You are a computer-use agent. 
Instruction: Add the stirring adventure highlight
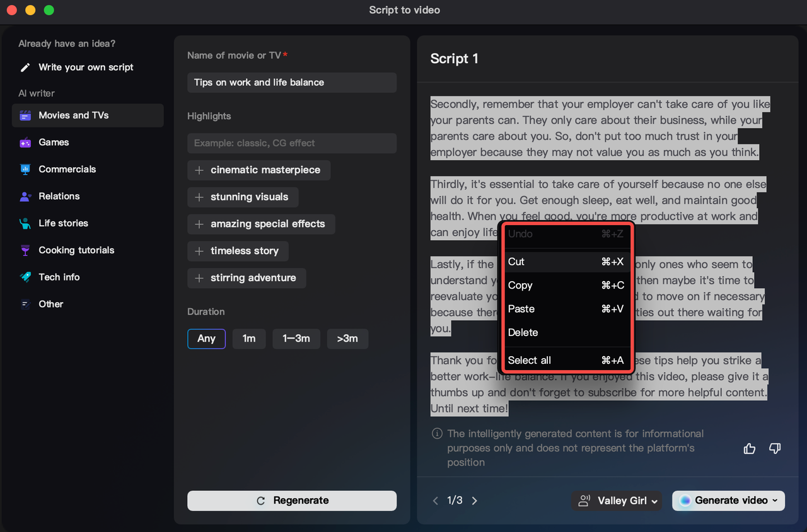tap(247, 278)
